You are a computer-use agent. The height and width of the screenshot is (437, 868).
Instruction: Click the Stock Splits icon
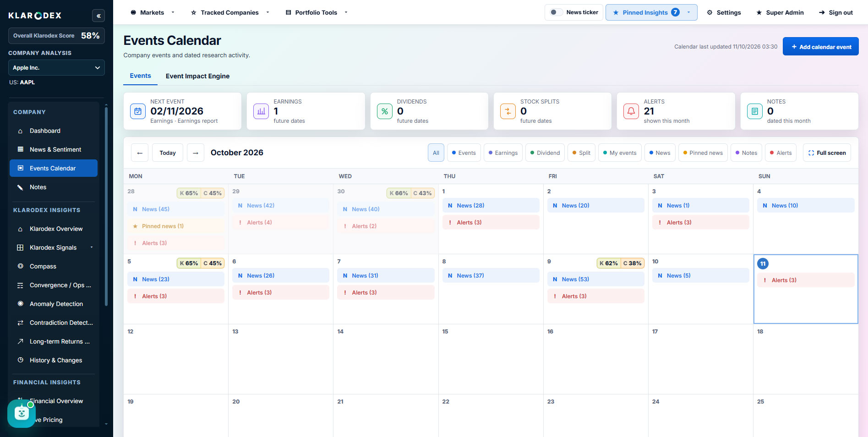tap(508, 111)
